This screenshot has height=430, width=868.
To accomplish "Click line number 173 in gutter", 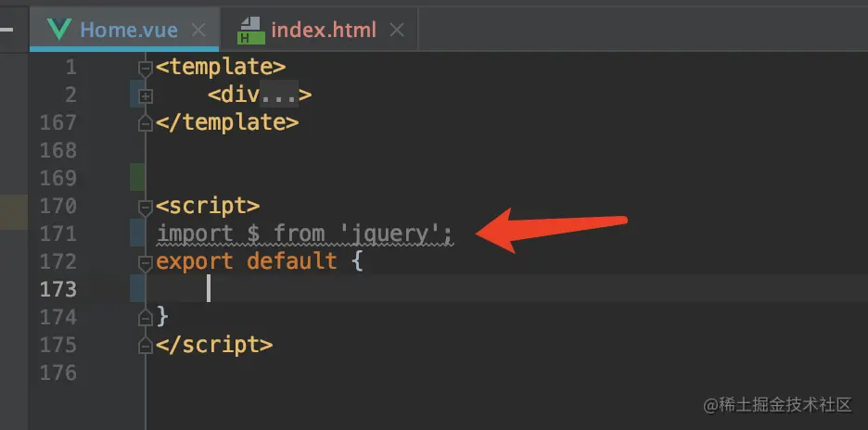I will click(58, 289).
